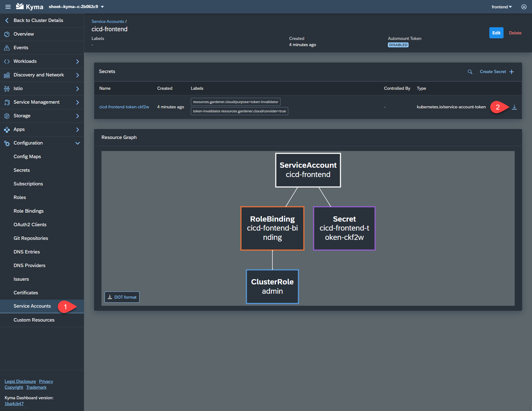Click the token-invalidator consider=true label

239,111
